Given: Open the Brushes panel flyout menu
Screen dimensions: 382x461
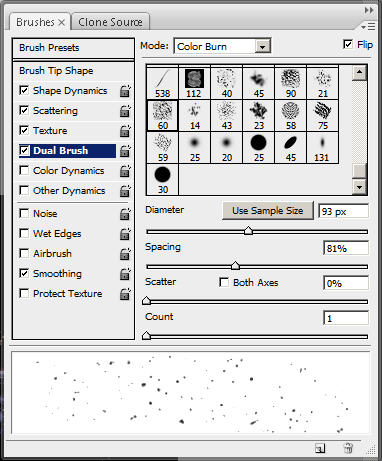Looking at the screenshot, I should (x=368, y=27).
